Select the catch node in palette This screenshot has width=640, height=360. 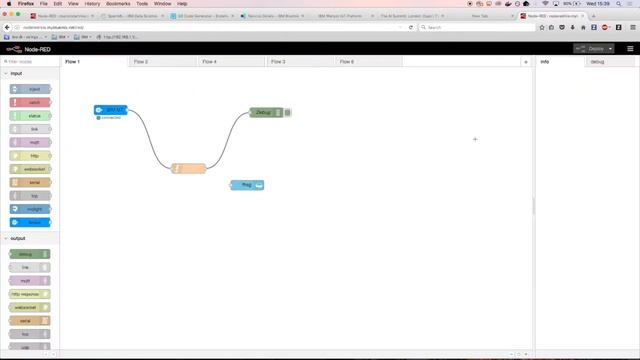point(31,102)
